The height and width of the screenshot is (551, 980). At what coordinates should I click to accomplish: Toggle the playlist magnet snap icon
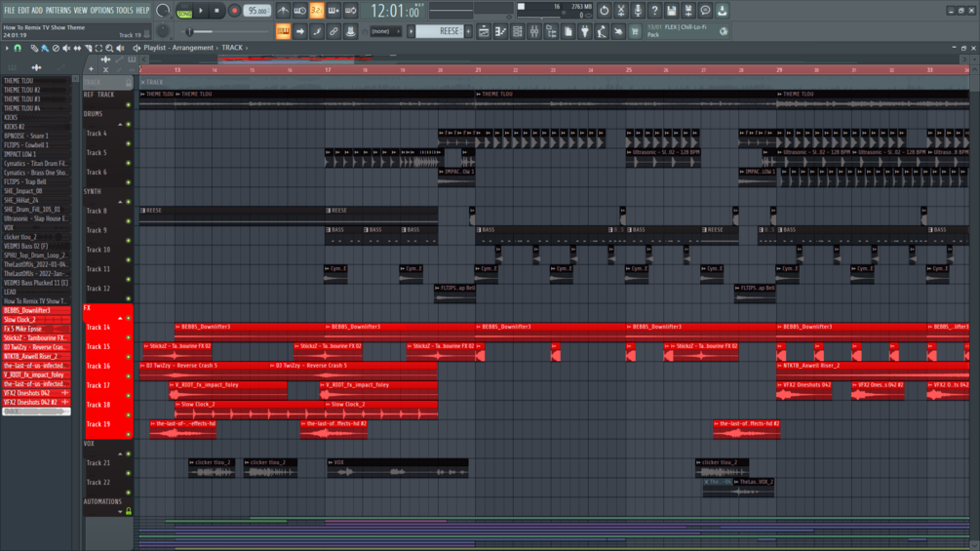click(x=18, y=48)
